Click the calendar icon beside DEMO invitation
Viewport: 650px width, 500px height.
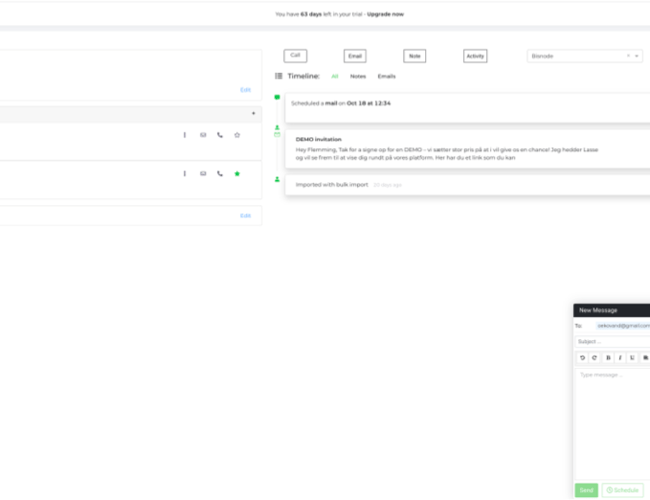point(277,134)
